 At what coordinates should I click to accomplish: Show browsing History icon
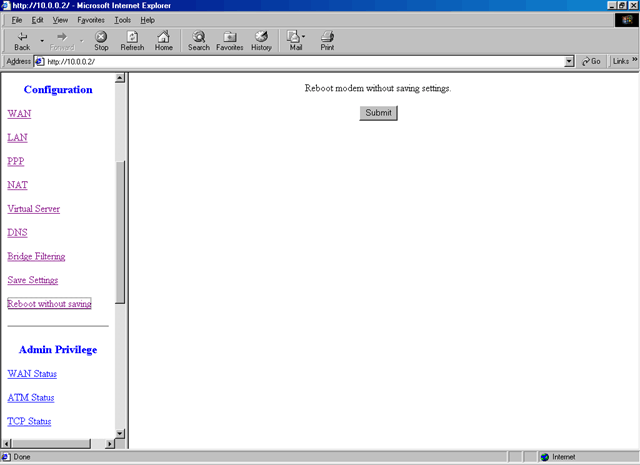[x=261, y=41]
